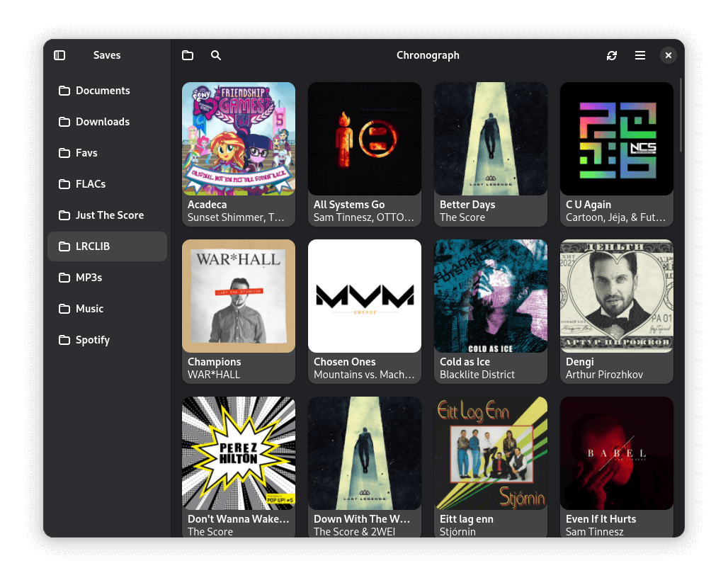Open the Perez Hilton cover art
Image resolution: width=728 pixels, height=585 pixels.
[x=239, y=453]
